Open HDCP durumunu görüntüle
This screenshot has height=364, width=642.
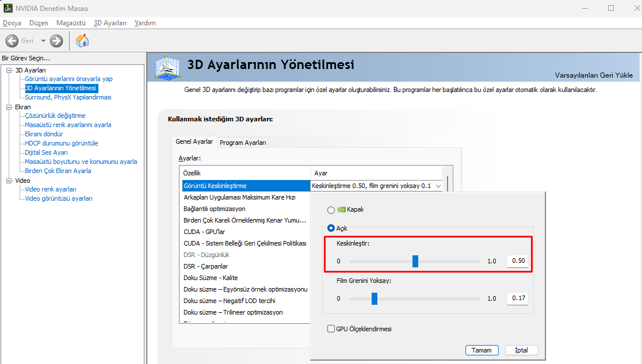62,143
